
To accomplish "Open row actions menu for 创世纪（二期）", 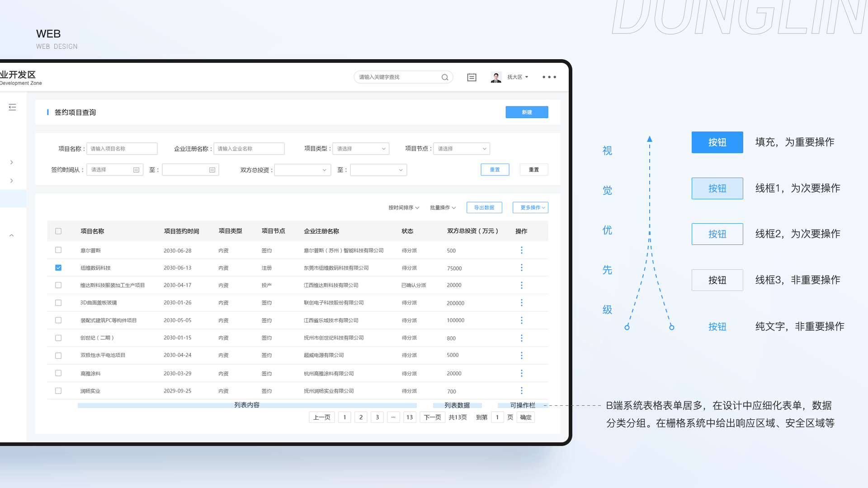I will (521, 338).
